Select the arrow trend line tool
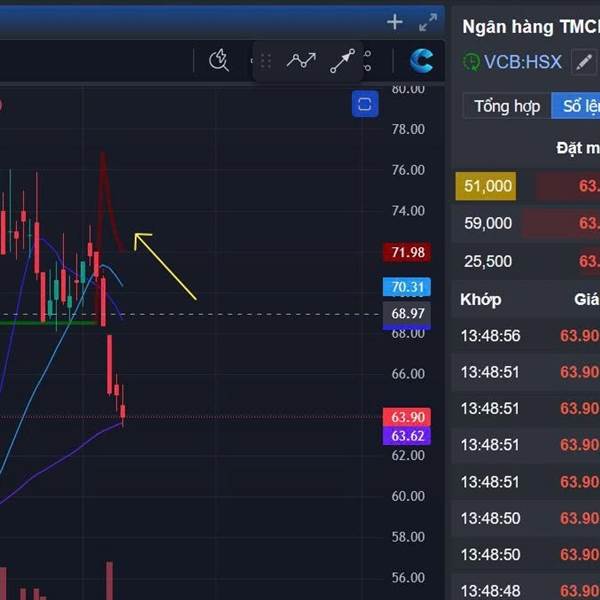This screenshot has height=600, width=600. [x=342, y=60]
